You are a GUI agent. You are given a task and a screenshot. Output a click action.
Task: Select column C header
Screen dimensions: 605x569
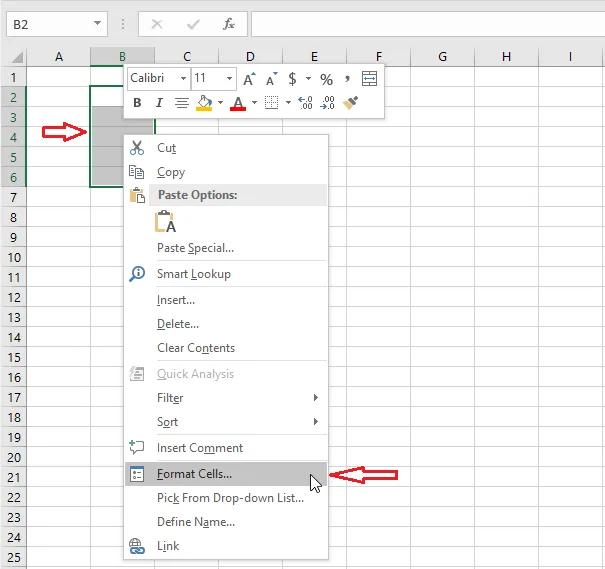187,57
